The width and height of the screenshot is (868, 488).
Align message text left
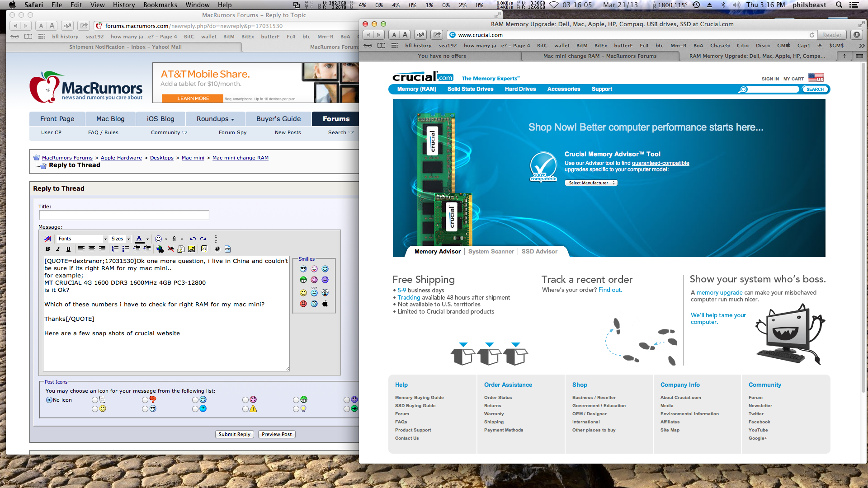click(81, 249)
